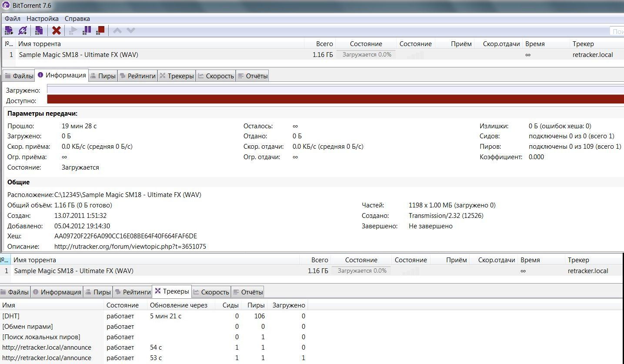This screenshot has height=364, width=624.
Task: Select retracker.local/announce row updating in 53 с
Action: 154,358
